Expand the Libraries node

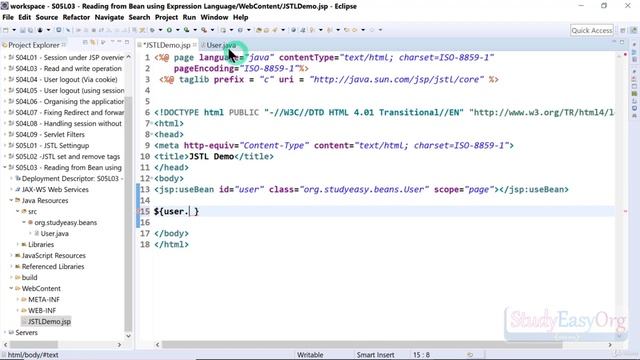pos(18,244)
